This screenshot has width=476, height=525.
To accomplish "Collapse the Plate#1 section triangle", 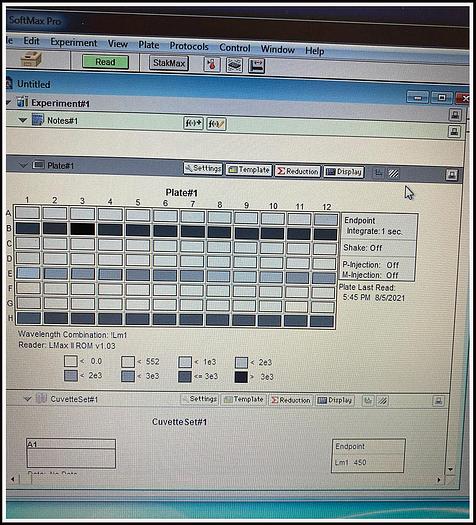I will pyautogui.click(x=23, y=165).
